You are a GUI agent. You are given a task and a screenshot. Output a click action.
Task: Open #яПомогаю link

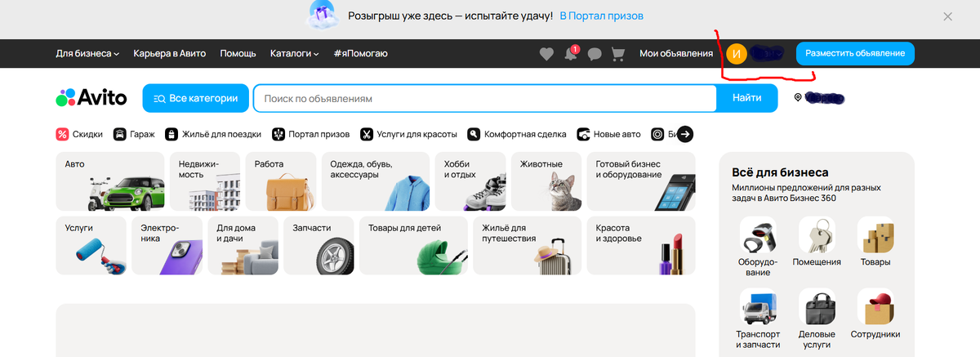360,54
